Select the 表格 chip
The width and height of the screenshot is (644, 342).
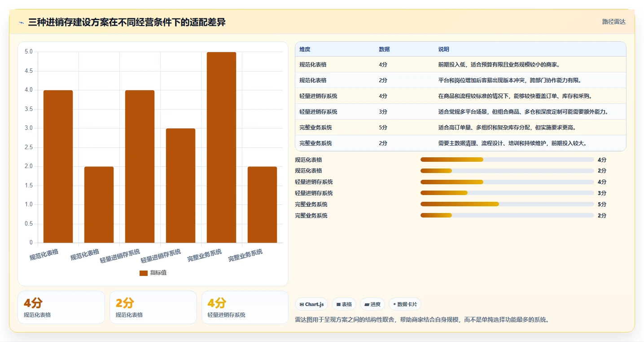pyautogui.click(x=344, y=304)
